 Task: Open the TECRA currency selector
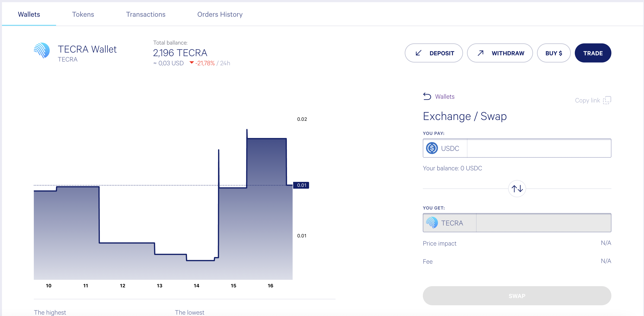tap(449, 223)
